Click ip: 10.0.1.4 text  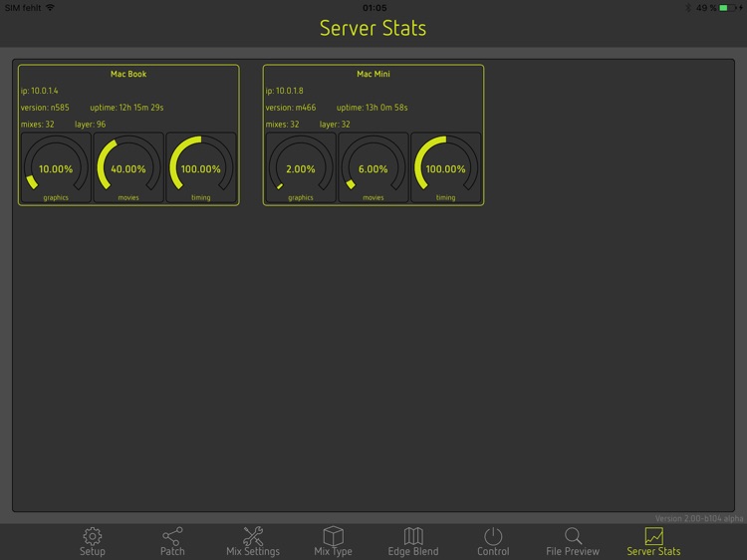(39, 91)
